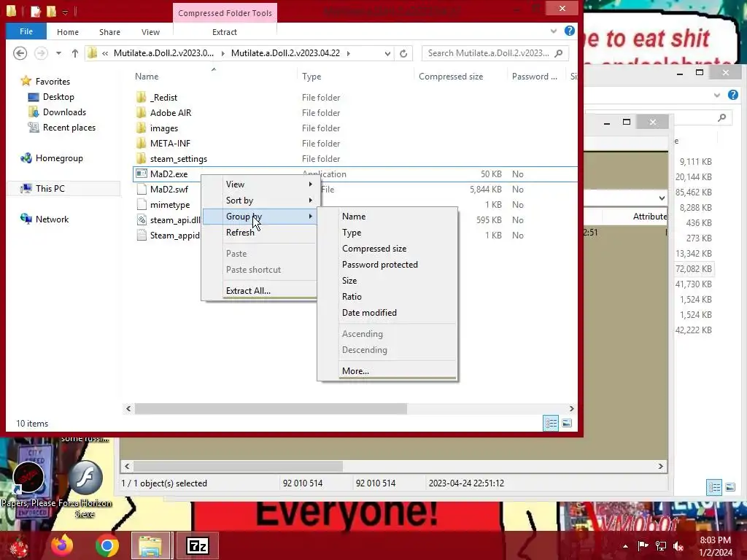
Task: Open Explorer help question mark
Action: (x=569, y=31)
